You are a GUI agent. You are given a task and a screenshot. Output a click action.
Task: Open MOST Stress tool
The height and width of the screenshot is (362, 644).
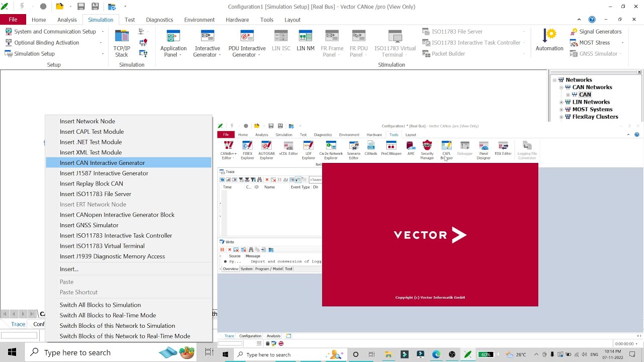pos(590,43)
